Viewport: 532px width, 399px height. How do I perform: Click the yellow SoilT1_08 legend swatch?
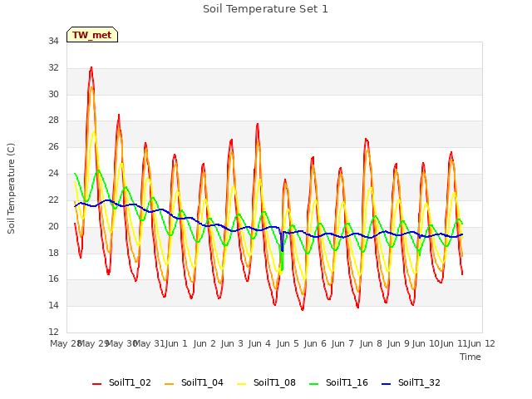pos(241,384)
